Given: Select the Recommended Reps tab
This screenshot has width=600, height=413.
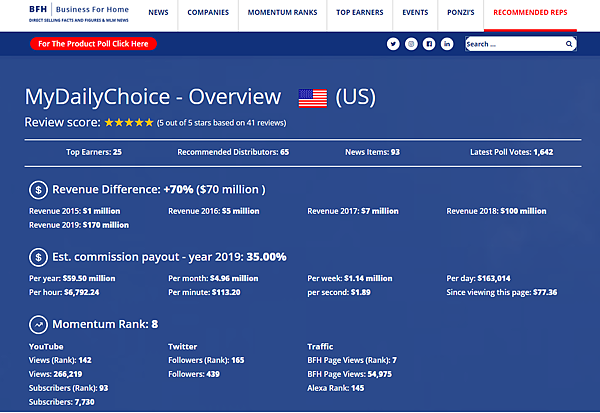Looking at the screenshot, I should pos(530,13).
